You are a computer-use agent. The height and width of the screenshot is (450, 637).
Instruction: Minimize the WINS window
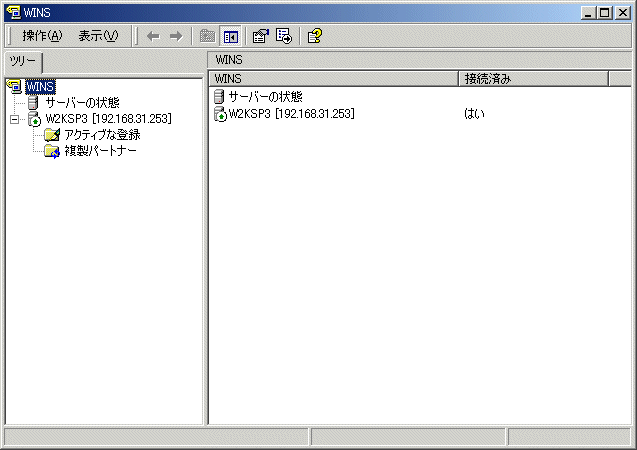587,13
